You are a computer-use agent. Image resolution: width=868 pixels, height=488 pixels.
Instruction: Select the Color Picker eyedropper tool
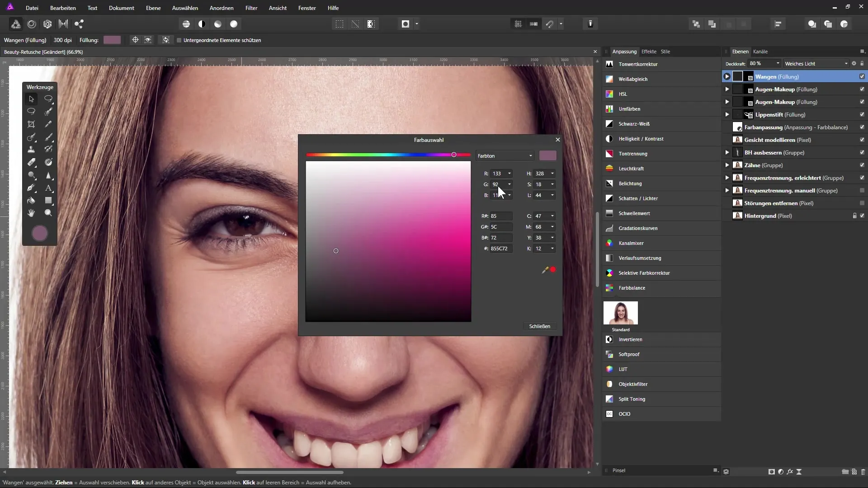pyautogui.click(x=48, y=124)
